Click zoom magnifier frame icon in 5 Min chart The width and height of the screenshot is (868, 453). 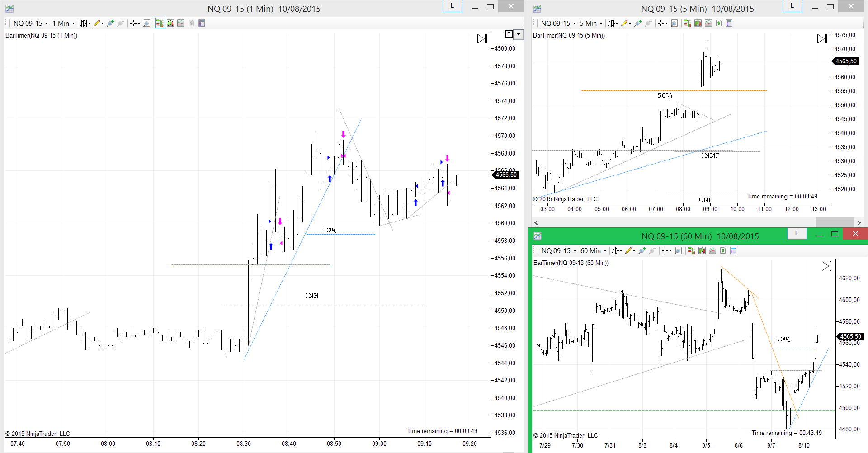point(674,23)
